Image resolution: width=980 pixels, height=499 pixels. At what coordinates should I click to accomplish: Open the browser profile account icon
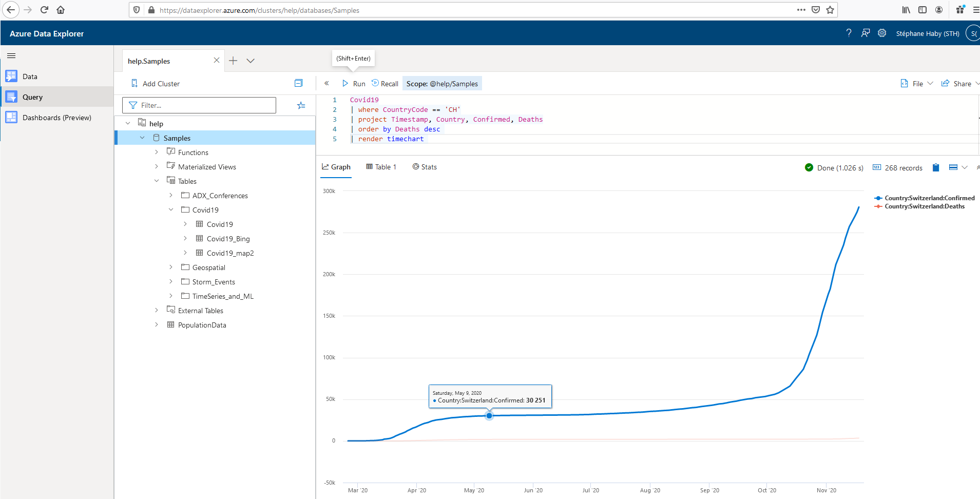point(939,10)
